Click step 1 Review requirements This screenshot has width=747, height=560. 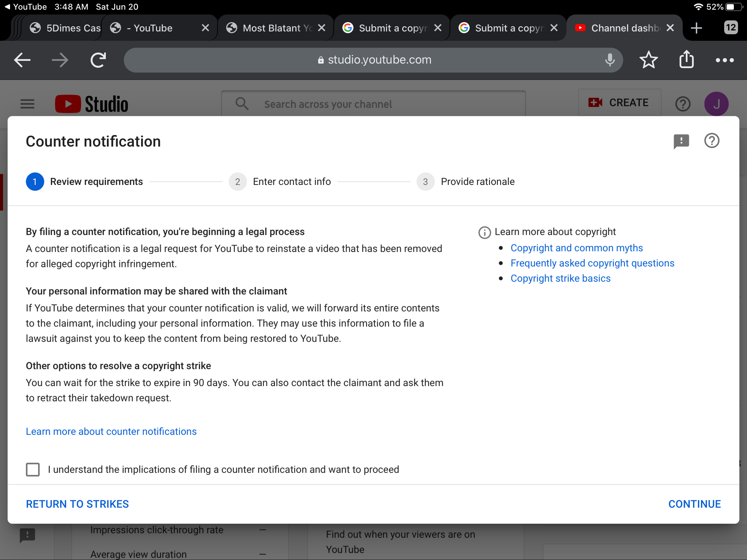[x=84, y=181]
